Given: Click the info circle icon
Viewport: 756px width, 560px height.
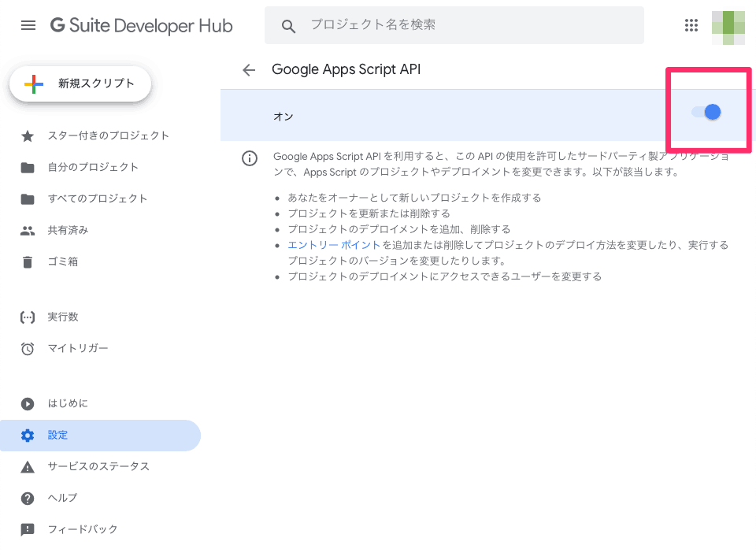Looking at the screenshot, I should click(250, 158).
